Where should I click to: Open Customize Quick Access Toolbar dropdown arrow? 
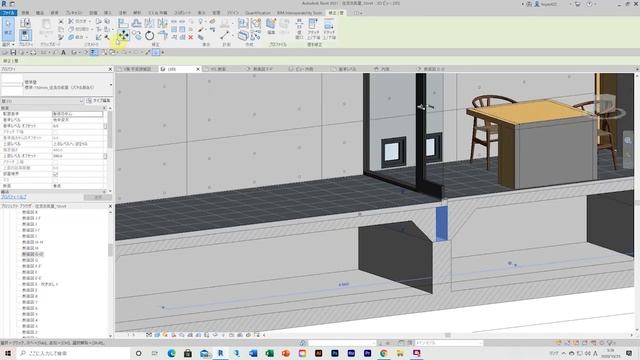tap(163, 52)
